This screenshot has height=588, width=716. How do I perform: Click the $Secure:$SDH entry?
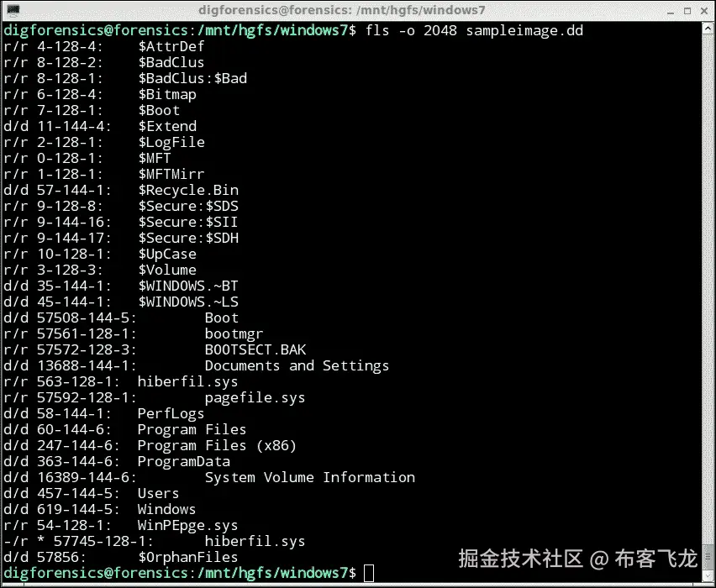(x=188, y=239)
